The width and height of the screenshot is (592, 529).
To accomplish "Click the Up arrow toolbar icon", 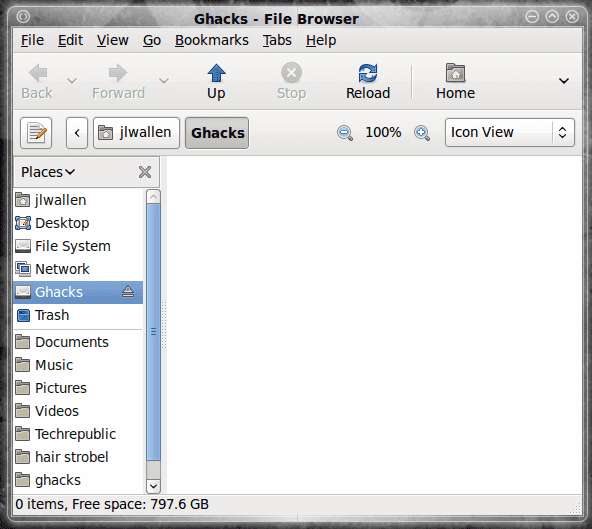I will click(x=216, y=73).
